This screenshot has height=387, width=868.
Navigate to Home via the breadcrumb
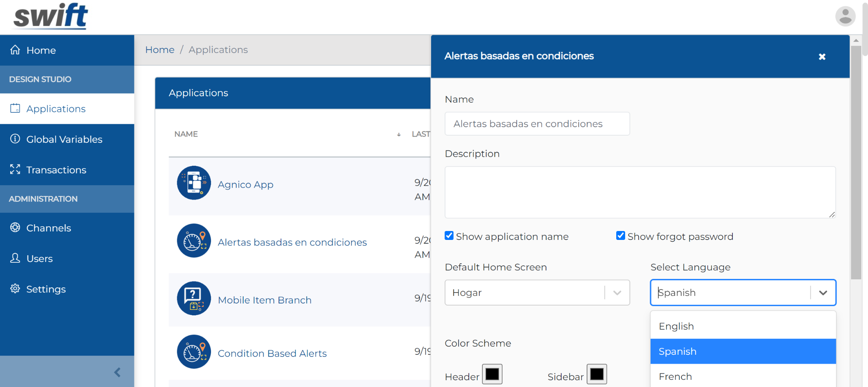160,50
